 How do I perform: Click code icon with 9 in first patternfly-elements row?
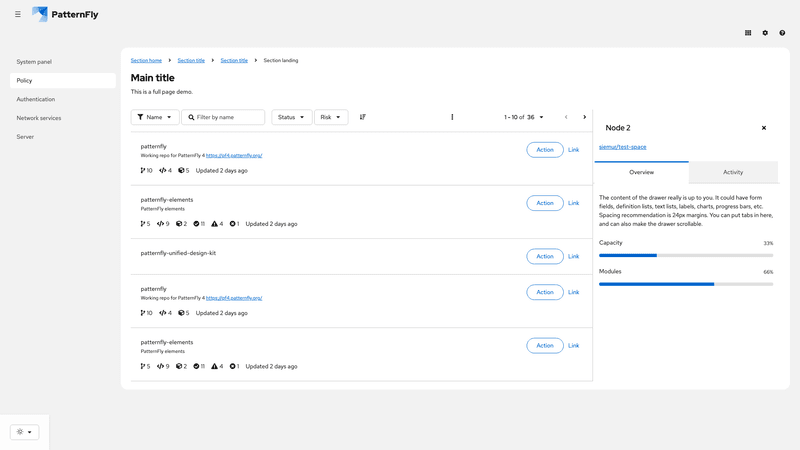[x=161, y=223]
